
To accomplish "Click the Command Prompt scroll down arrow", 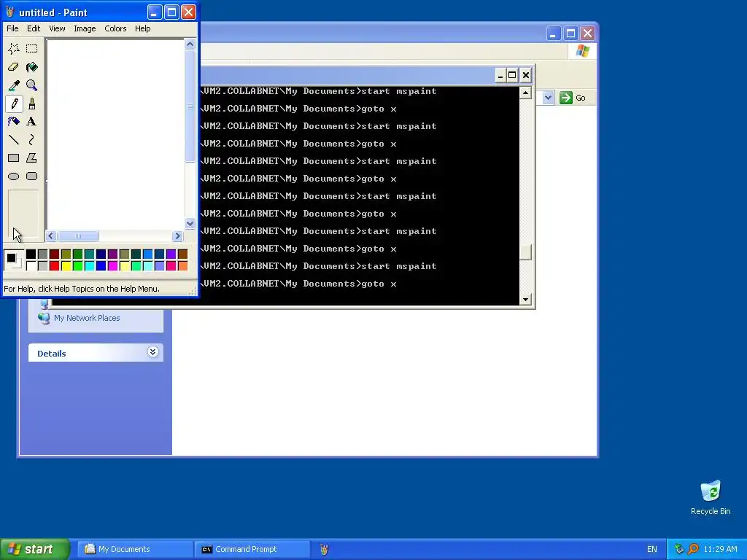I will [525, 300].
